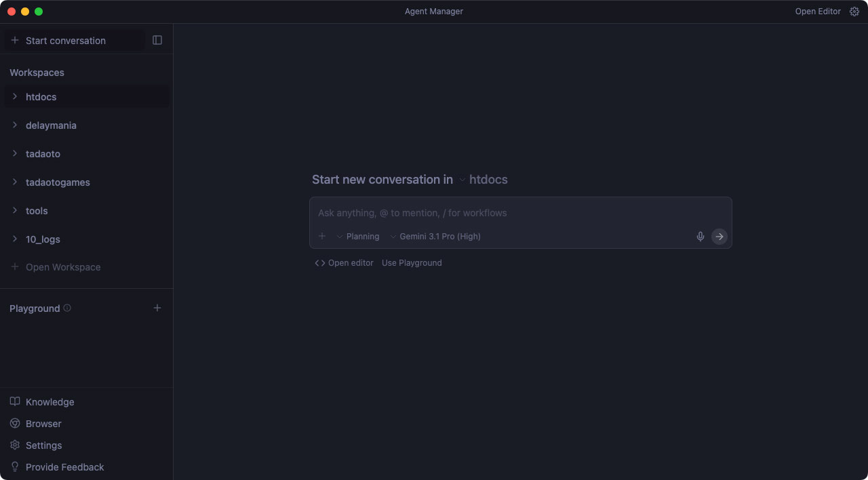
Task: Click the Start conversation button
Action: tap(66, 41)
